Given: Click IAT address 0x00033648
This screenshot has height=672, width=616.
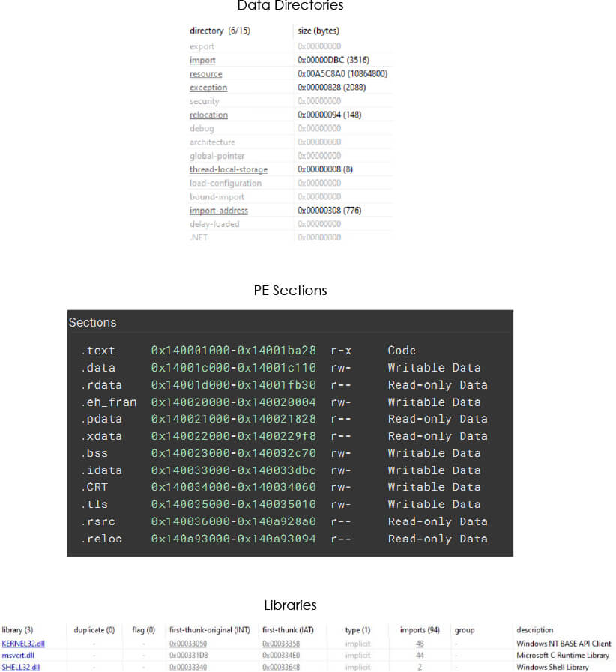Looking at the screenshot, I should [281, 668].
